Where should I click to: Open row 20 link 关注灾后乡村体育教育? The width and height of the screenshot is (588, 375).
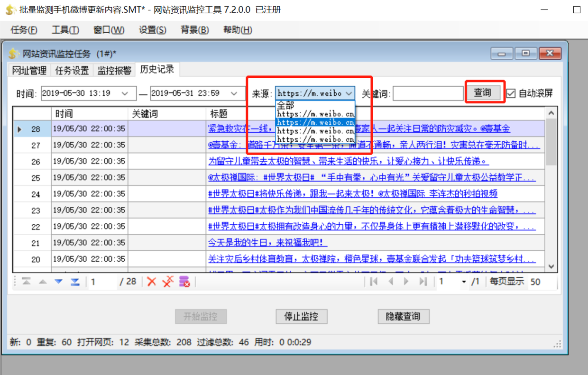pyautogui.click(x=372, y=259)
